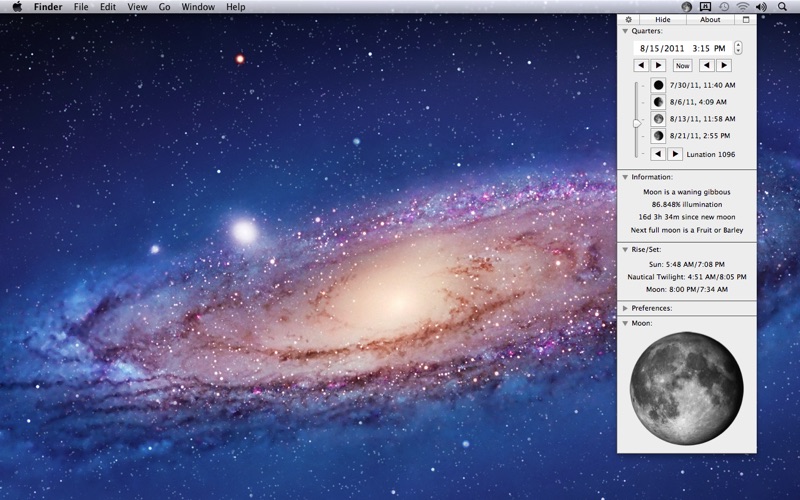The width and height of the screenshot is (800, 500).
Task: Open the Edit menu
Action: 108,7
